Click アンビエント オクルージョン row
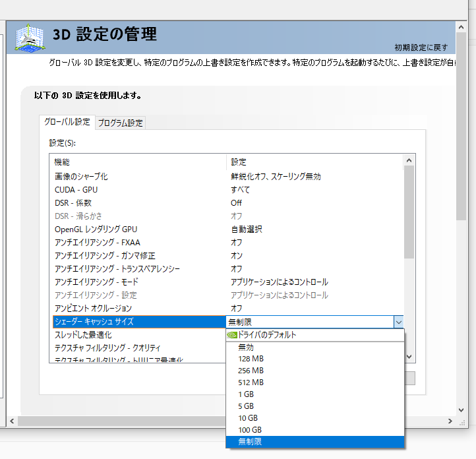This screenshot has width=476, height=459. (x=227, y=308)
